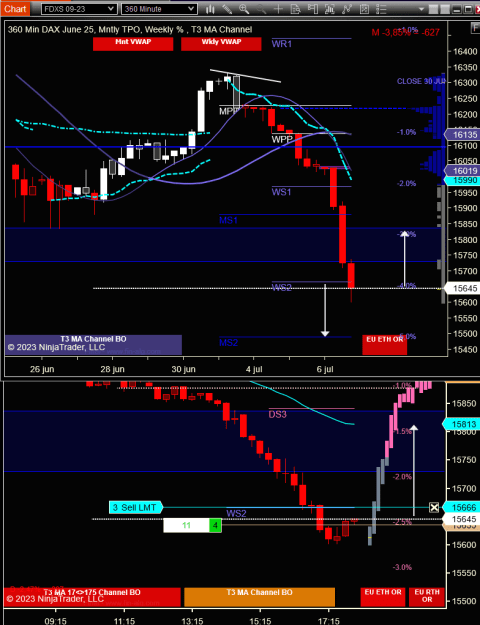Image resolution: width=480 pixels, height=625 pixels.
Task: Click the orange T3 MA Channel BO button
Action: point(260,597)
